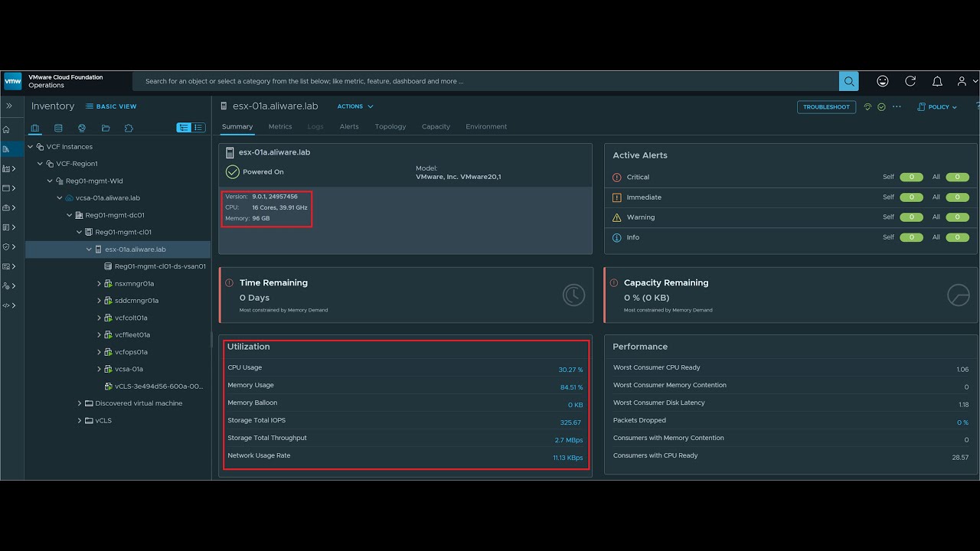
Task: Expand the vCLS folder node
Action: click(x=79, y=421)
